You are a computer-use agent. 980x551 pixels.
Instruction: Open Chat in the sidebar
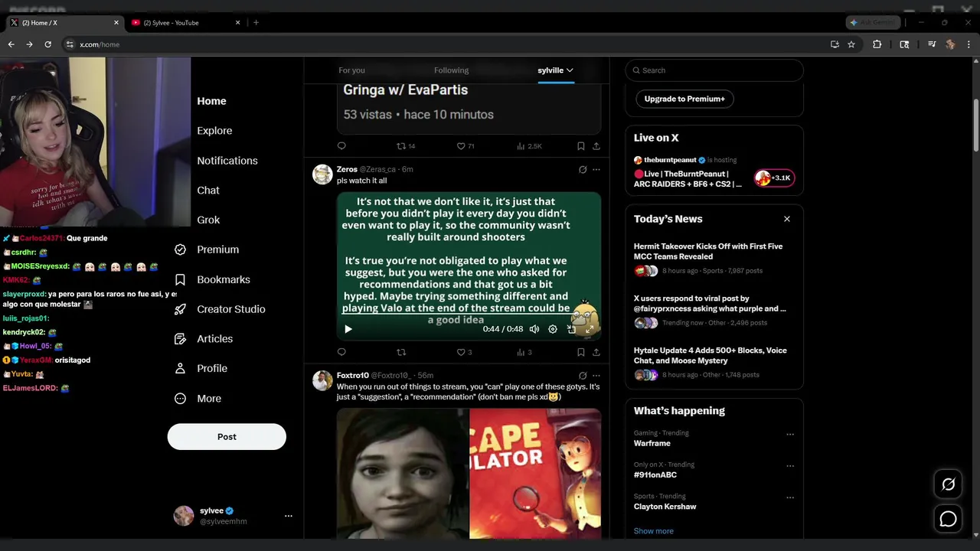pyautogui.click(x=208, y=191)
